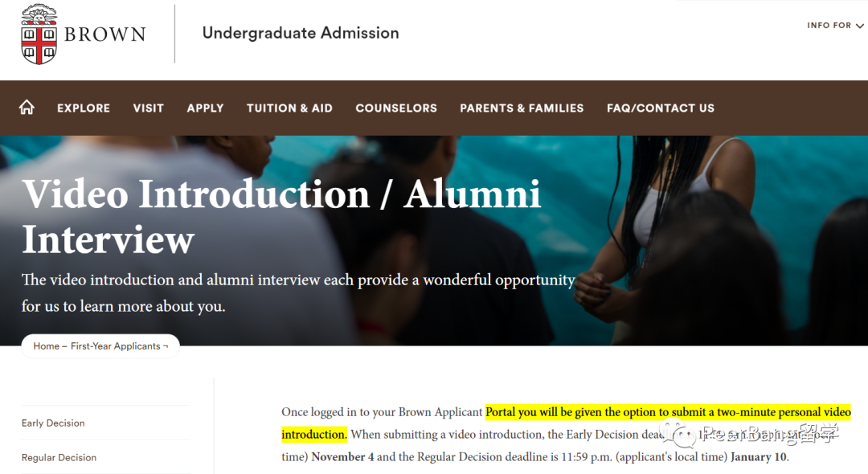Go to the Home icon in navigation
868x474 pixels.
click(27, 108)
